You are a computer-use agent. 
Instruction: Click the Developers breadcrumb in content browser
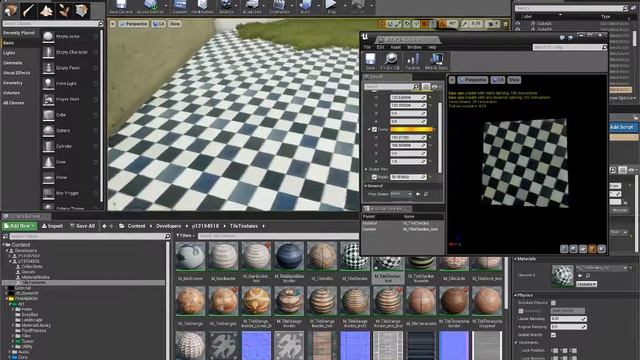[x=169, y=226]
